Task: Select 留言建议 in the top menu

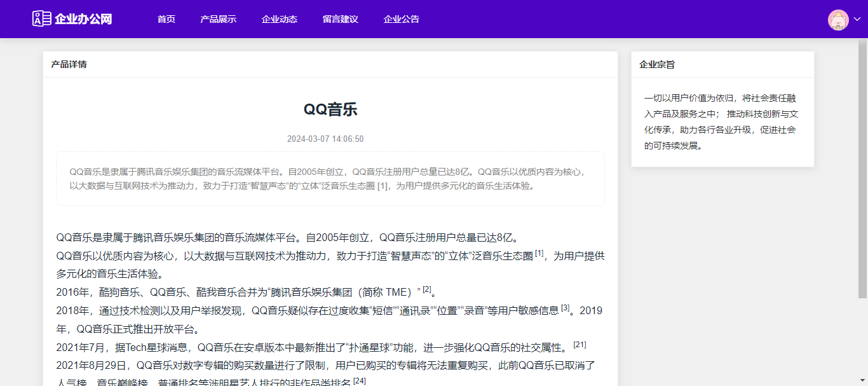Action: [x=341, y=19]
